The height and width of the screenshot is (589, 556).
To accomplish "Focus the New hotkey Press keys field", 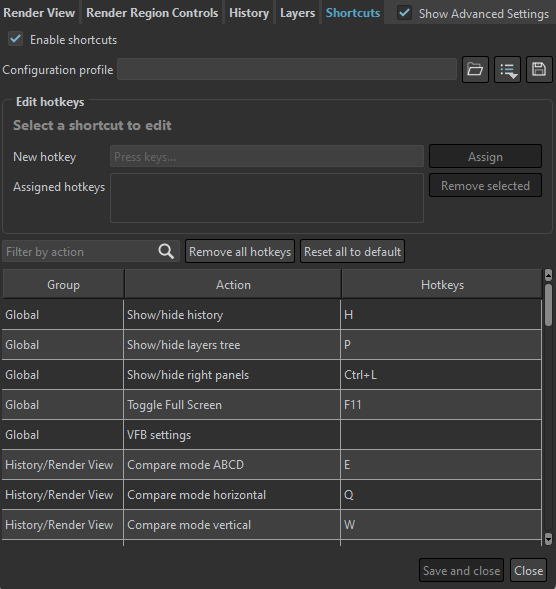I will click(267, 156).
